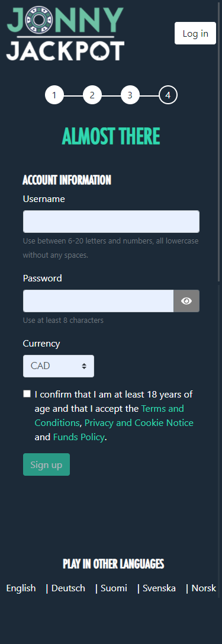Click the Currency dropdown arrows

[x=83, y=366]
